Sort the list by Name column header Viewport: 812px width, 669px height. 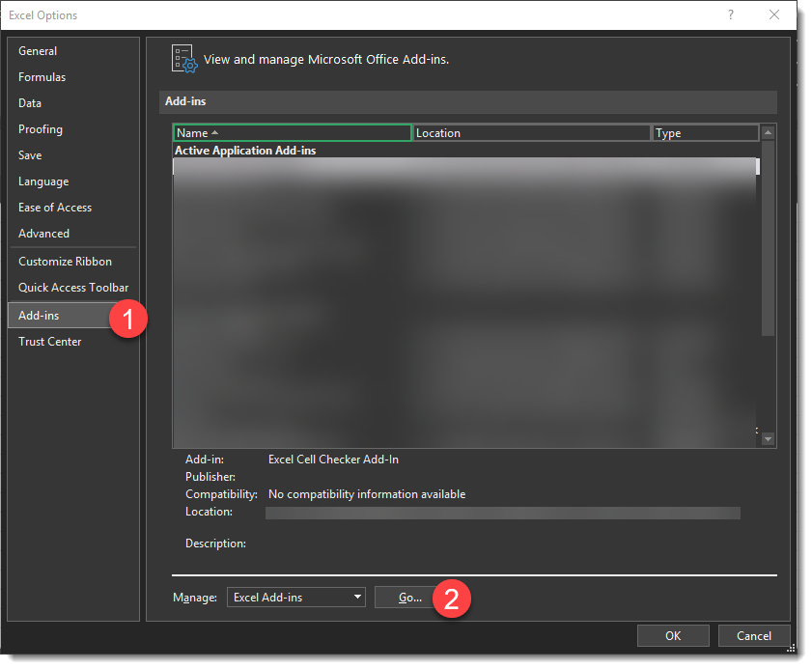[x=293, y=133]
